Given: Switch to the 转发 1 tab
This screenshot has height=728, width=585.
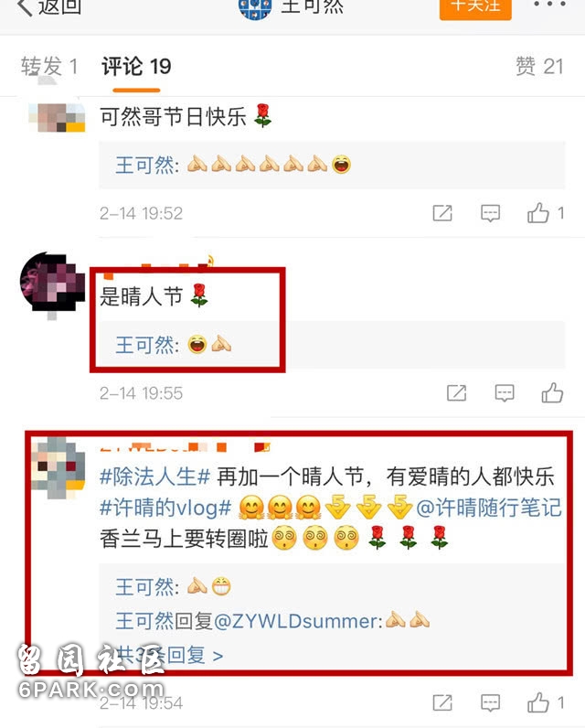Looking at the screenshot, I should (x=49, y=67).
